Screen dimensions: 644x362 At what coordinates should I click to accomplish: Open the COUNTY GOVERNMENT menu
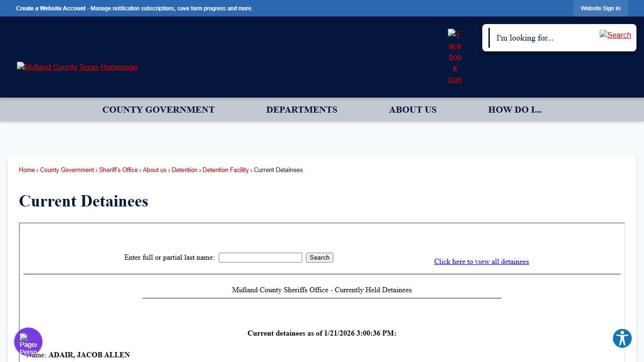158,109
